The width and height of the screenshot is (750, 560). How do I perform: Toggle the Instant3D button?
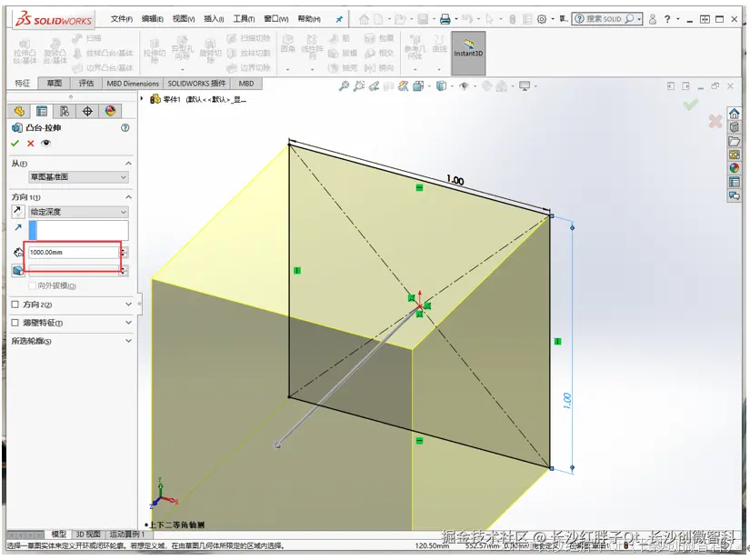468,53
